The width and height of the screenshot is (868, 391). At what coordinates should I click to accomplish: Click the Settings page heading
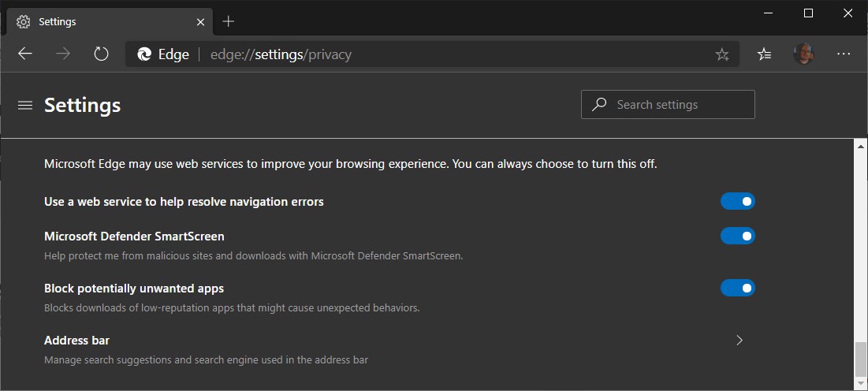click(x=83, y=105)
